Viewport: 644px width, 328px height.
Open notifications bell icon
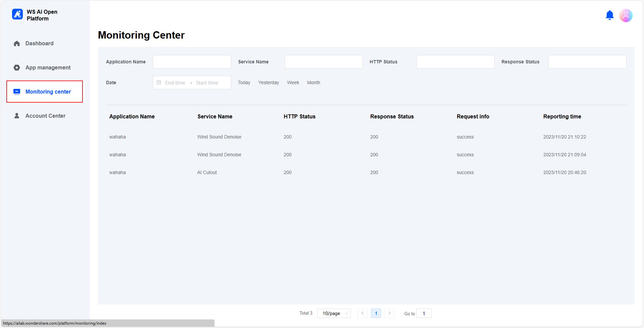(609, 15)
